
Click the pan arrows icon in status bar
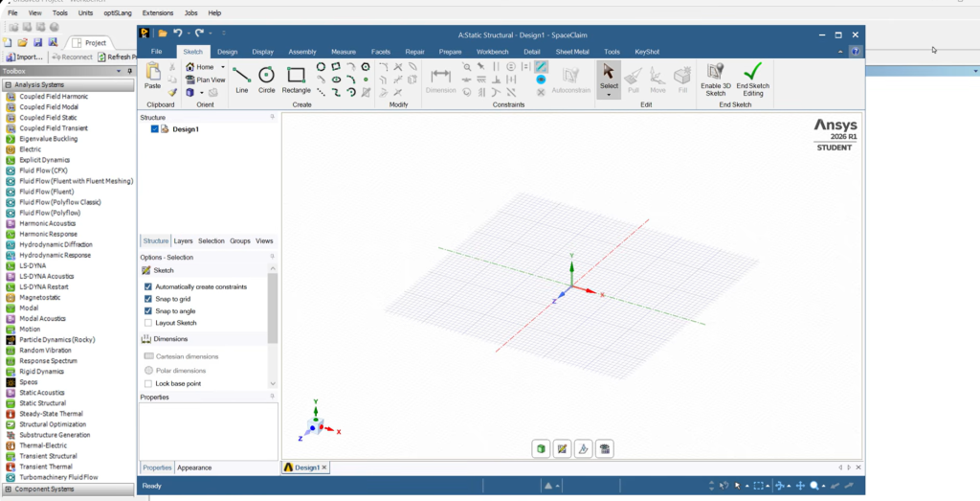point(798,486)
